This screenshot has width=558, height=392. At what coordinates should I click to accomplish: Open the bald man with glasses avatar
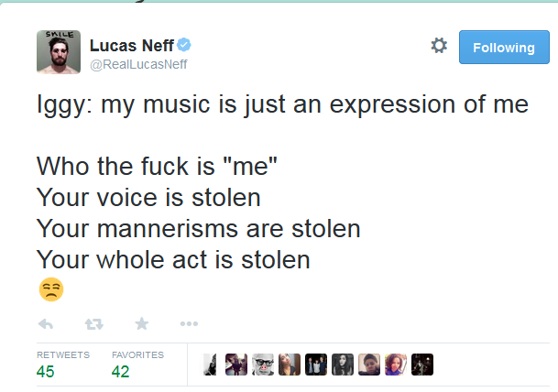click(263, 365)
